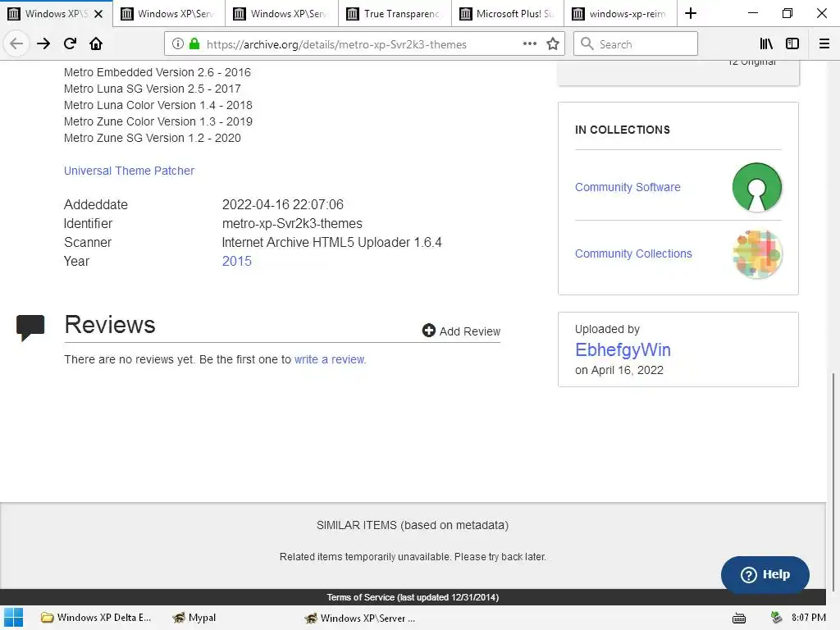This screenshot has width=840, height=630.
Task: Click the Add Review plus icon
Action: pyautogui.click(x=428, y=331)
